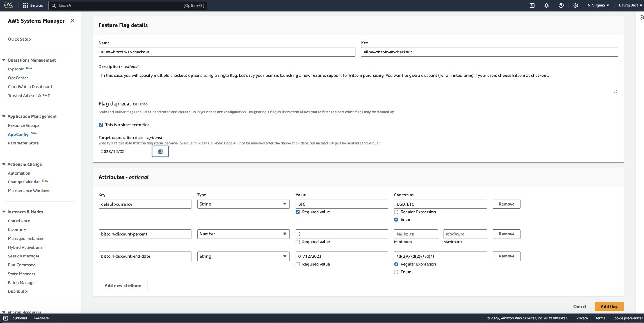Uncheck Required value for default-currency
The height and width of the screenshot is (323, 644).
(298, 212)
